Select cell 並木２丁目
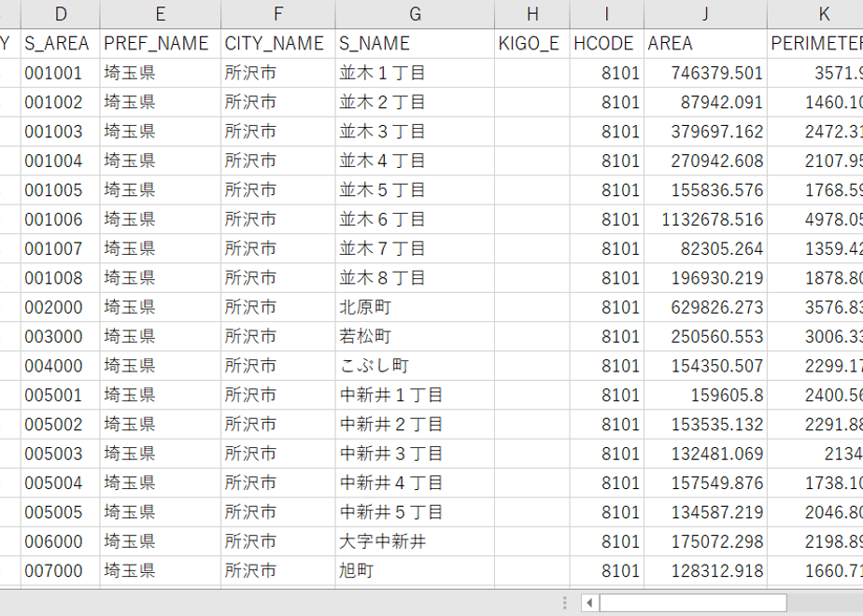This screenshot has height=616, width=863. tap(415, 103)
